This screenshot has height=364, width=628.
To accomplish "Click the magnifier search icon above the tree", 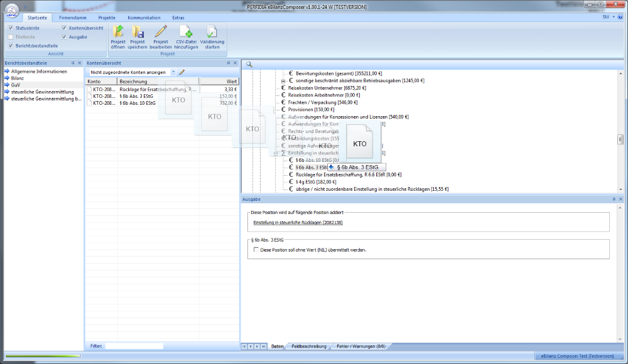I will 249,64.
